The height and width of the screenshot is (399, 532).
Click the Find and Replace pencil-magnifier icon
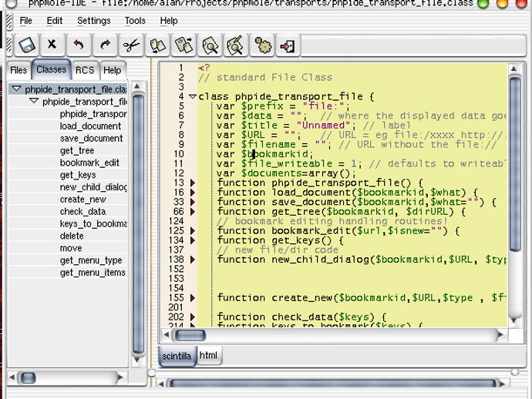tap(236, 45)
